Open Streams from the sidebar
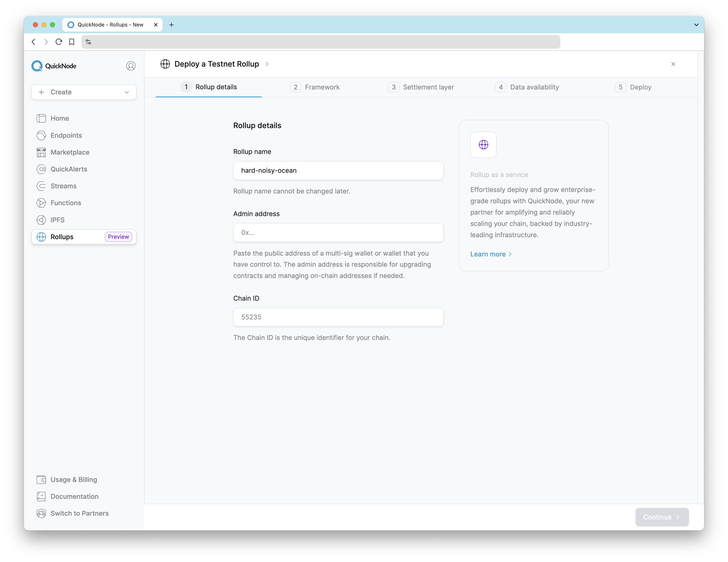The height and width of the screenshot is (562, 728). coord(84,186)
